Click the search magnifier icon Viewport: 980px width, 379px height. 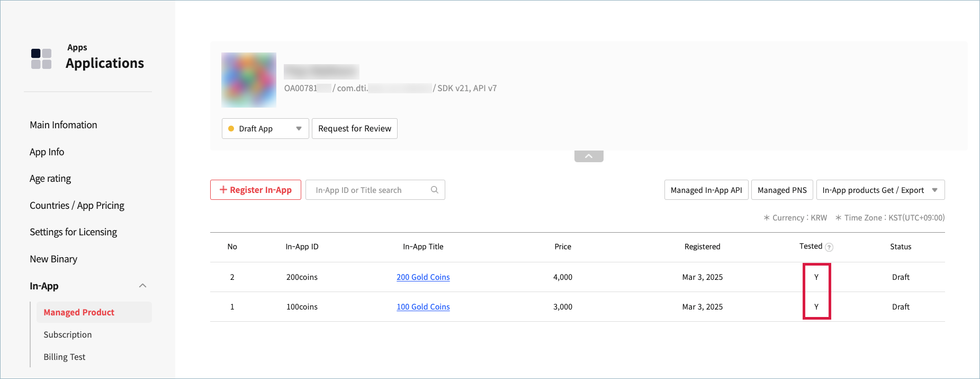coord(435,190)
